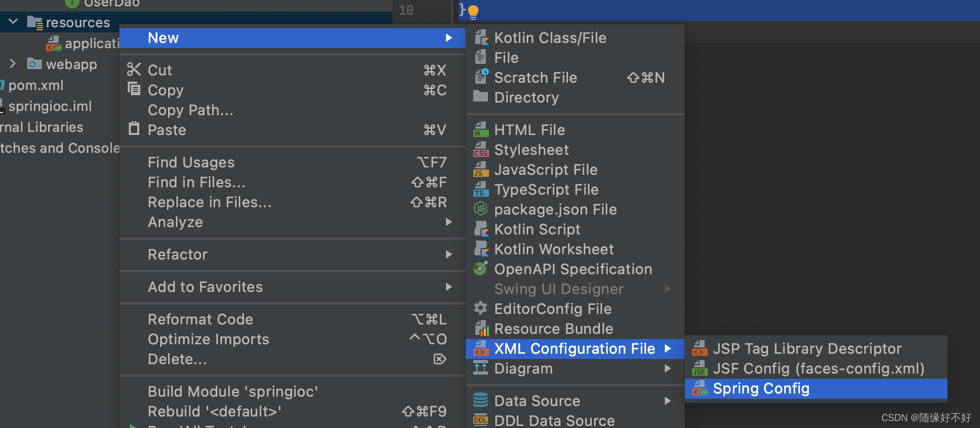Screen dimensions: 980x428
Task: Select the webapp folder in project tree
Action: pos(72,64)
